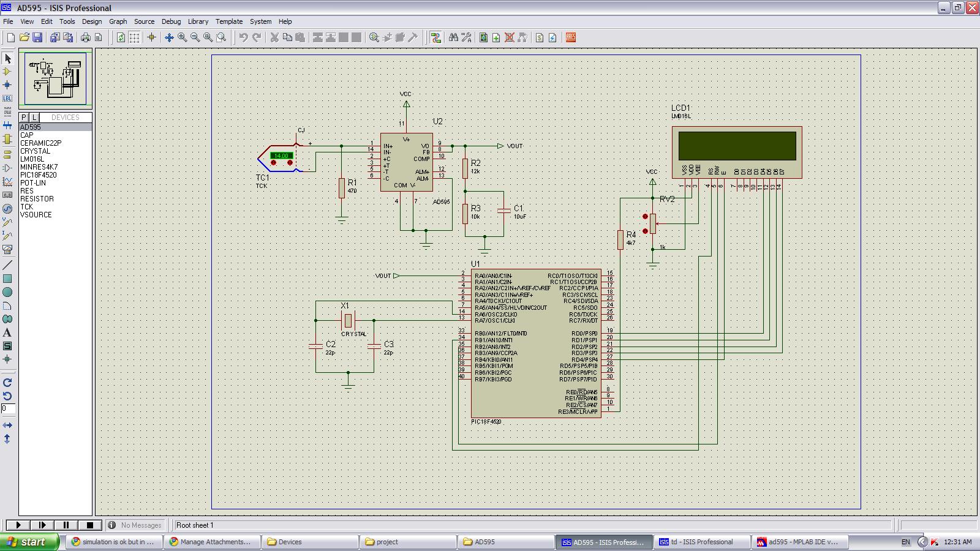Open the Debug menu

pos(171,21)
